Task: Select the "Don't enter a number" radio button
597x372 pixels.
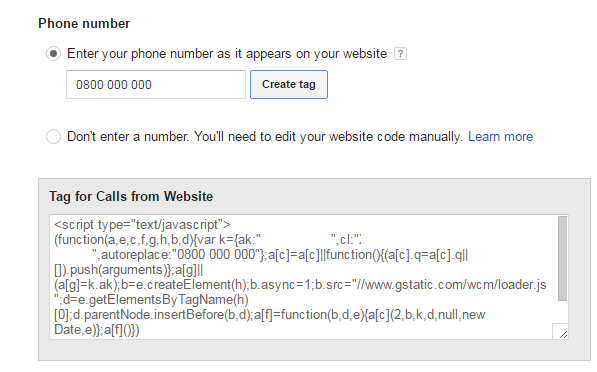Action: click(53, 136)
